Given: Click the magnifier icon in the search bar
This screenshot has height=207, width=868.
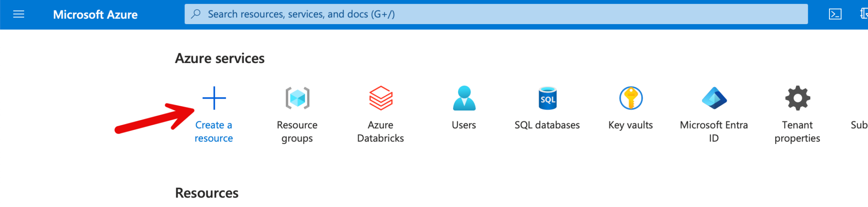Looking at the screenshot, I should coord(196,14).
